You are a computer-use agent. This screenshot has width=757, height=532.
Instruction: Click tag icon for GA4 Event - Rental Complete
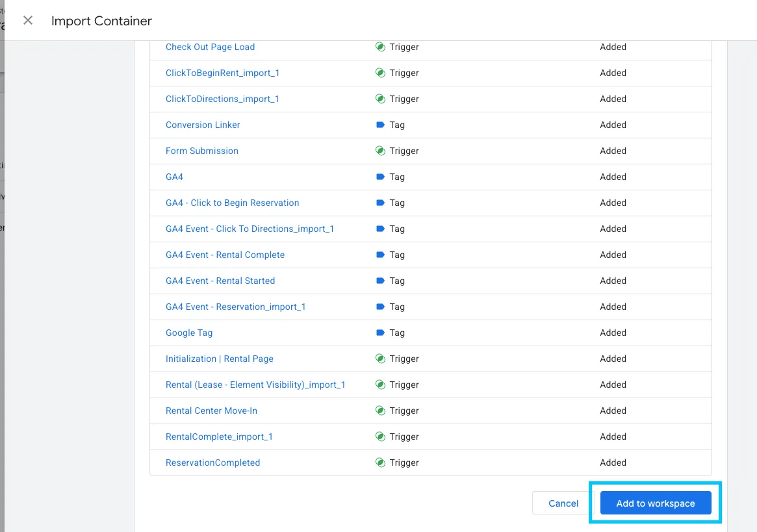click(x=380, y=255)
